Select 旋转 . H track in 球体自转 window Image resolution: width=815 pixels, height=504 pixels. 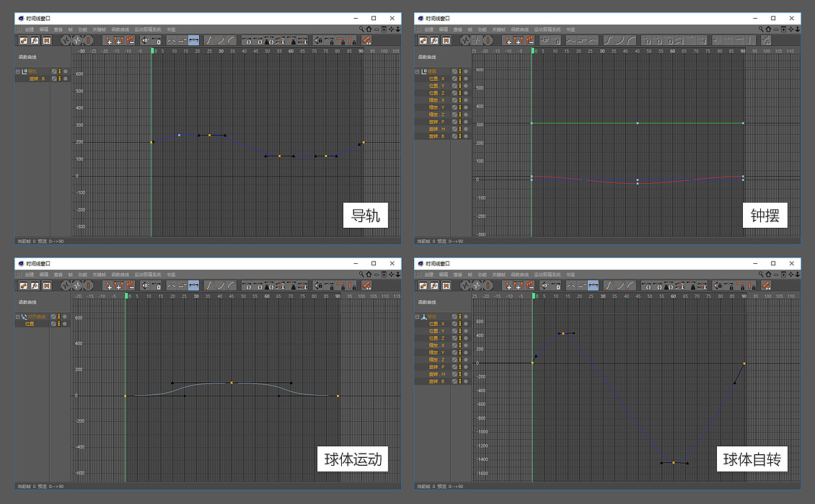436,374
